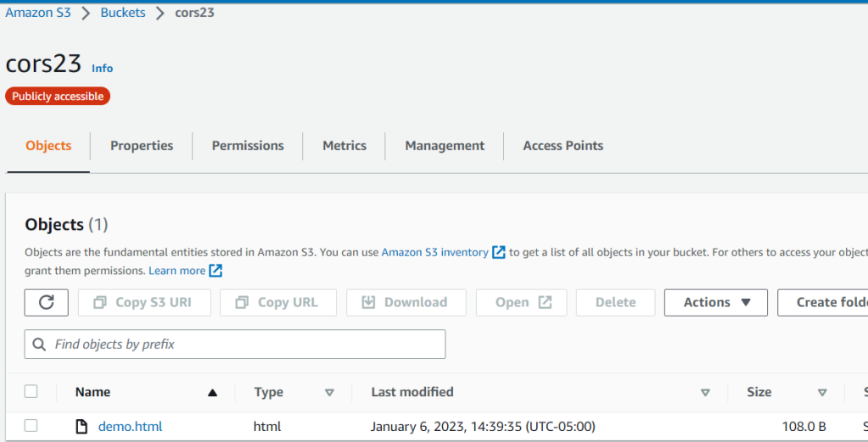This screenshot has height=442, width=868.
Task: Click the demo.html file icon
Action: coord(82,427)
